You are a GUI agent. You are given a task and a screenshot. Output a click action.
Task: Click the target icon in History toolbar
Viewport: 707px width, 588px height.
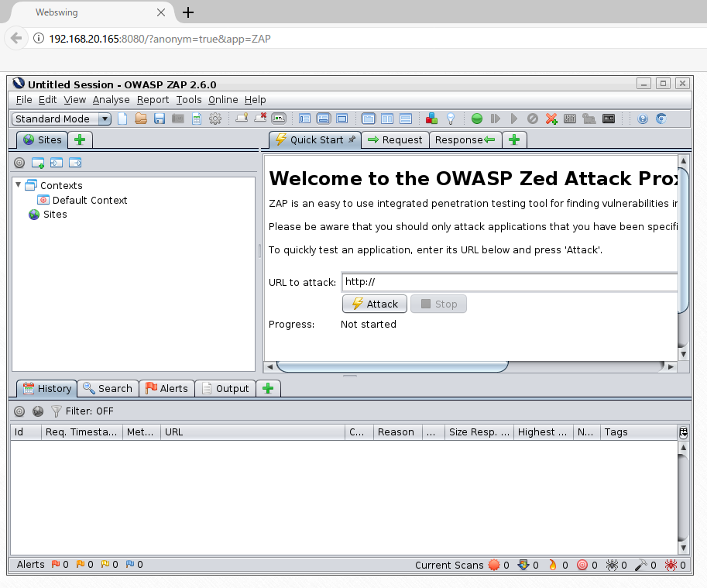point(19,411)
